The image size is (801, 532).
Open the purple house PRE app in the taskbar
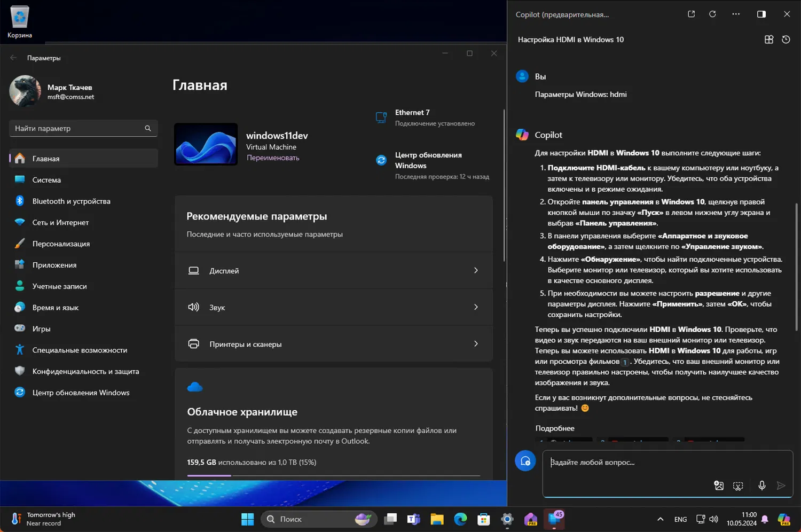tap(531, 519)
